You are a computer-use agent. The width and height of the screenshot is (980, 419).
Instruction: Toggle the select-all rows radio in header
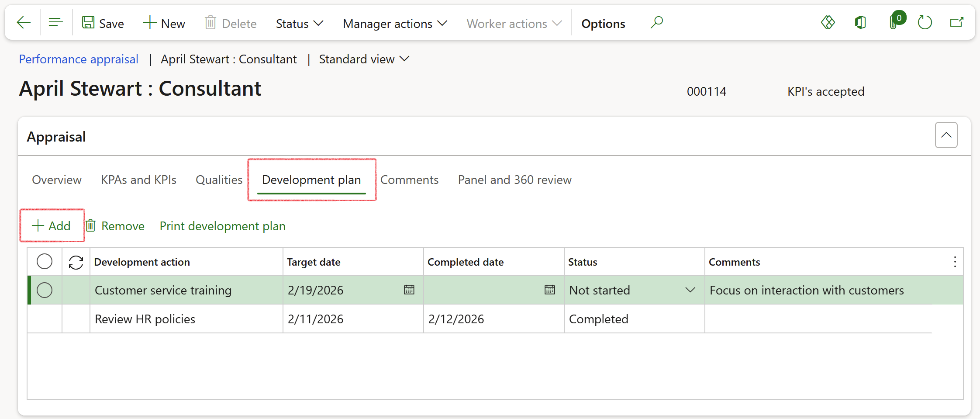click(x=45, y=262)
